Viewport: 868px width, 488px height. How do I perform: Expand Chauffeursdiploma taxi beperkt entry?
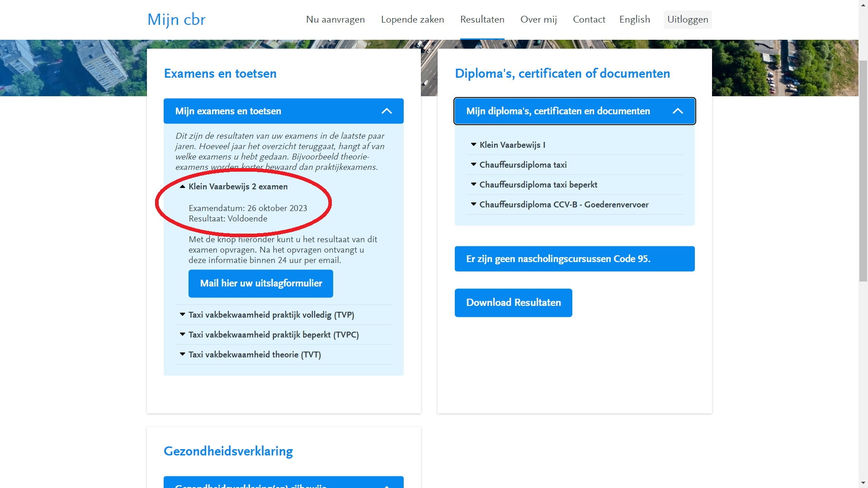point(538,185)
